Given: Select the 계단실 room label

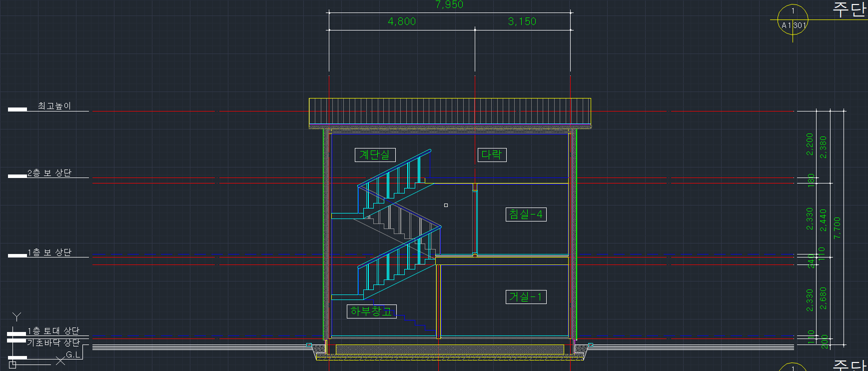Looking at the screenshot, I should [x=375, y=155].
